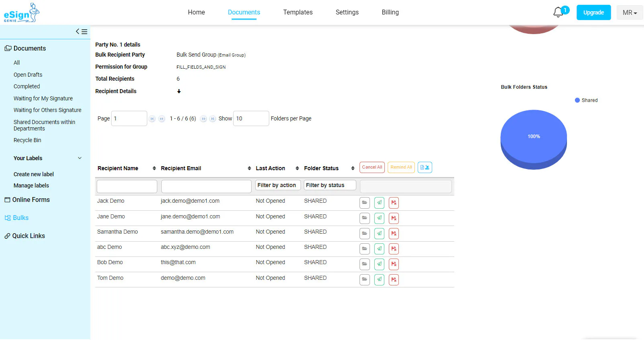The image size is (644, 340).
Task: Open Bulks in the sidebar
Action: (x=17, y=218)
